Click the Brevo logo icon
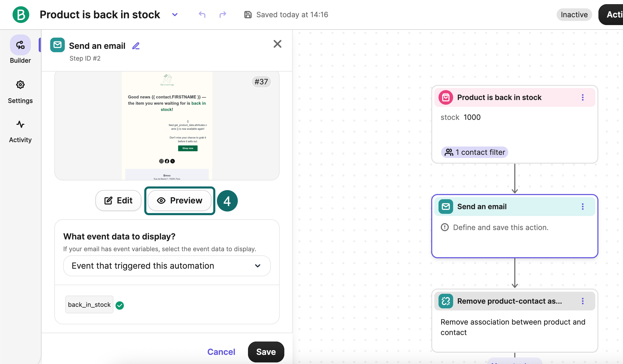 point(21,15)
